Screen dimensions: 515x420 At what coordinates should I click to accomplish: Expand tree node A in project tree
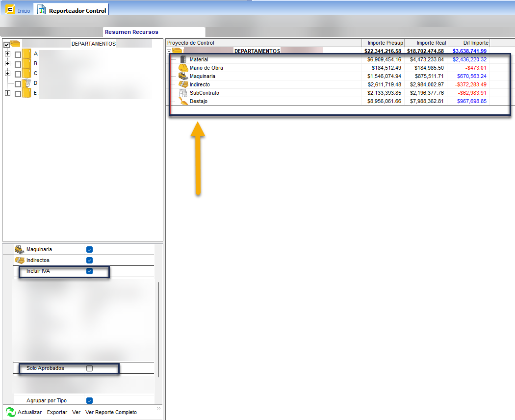7,53
